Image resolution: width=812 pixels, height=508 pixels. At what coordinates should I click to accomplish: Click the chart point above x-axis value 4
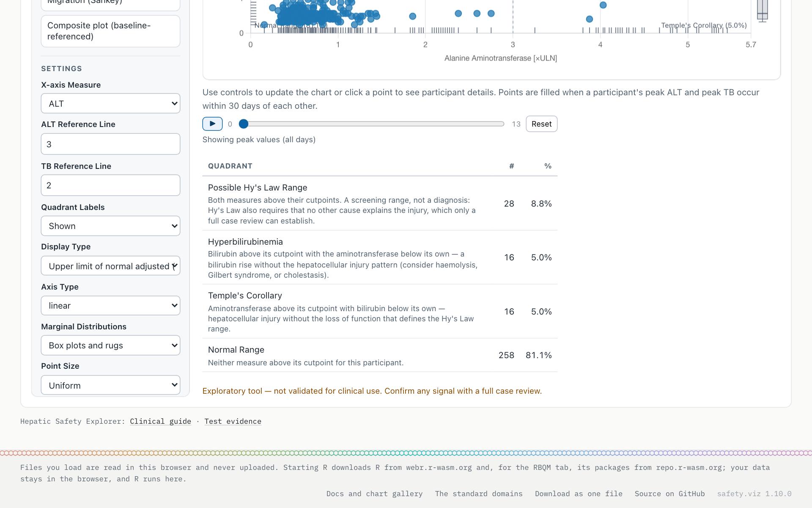point(603,5)
